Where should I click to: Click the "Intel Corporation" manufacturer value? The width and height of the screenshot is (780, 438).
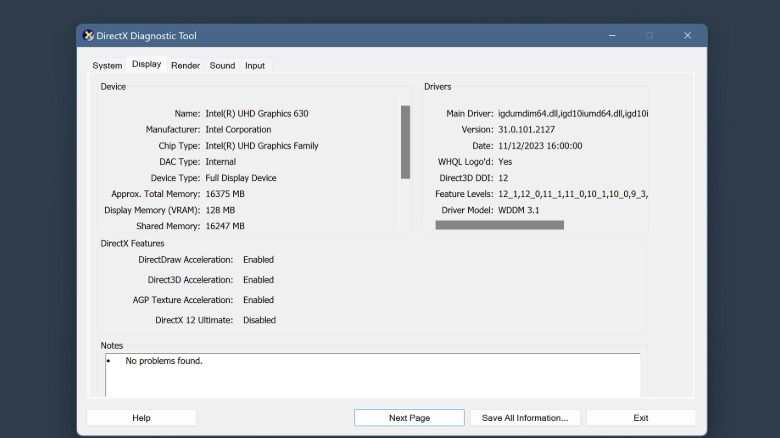pyautogui.click(x=238, y=129)
